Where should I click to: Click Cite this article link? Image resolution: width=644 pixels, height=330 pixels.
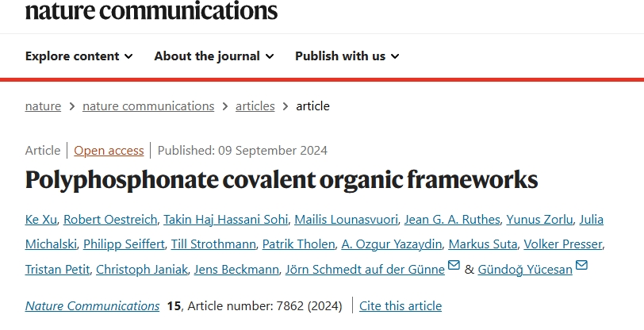pyautogui.click(x=401, y=305)
